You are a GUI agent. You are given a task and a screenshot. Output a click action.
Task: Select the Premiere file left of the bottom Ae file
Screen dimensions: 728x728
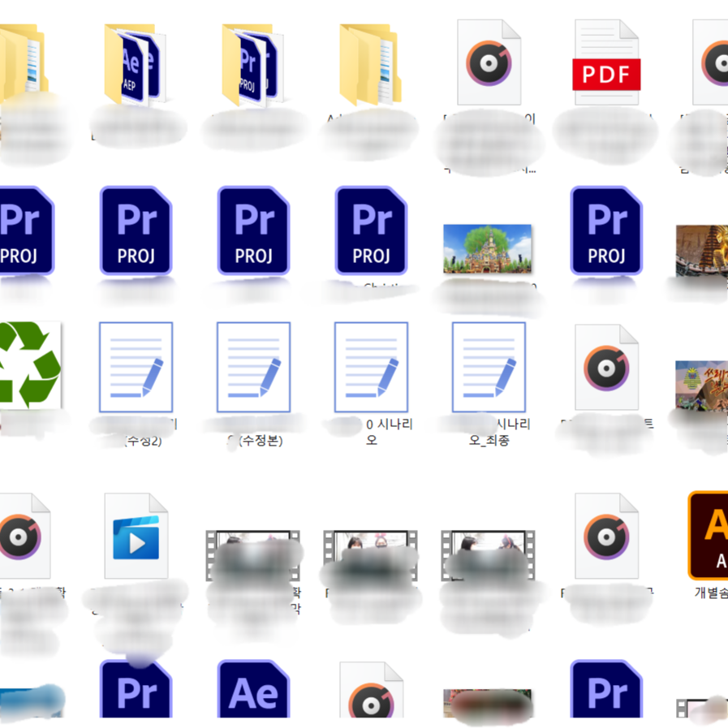click(x=136, y=689)
